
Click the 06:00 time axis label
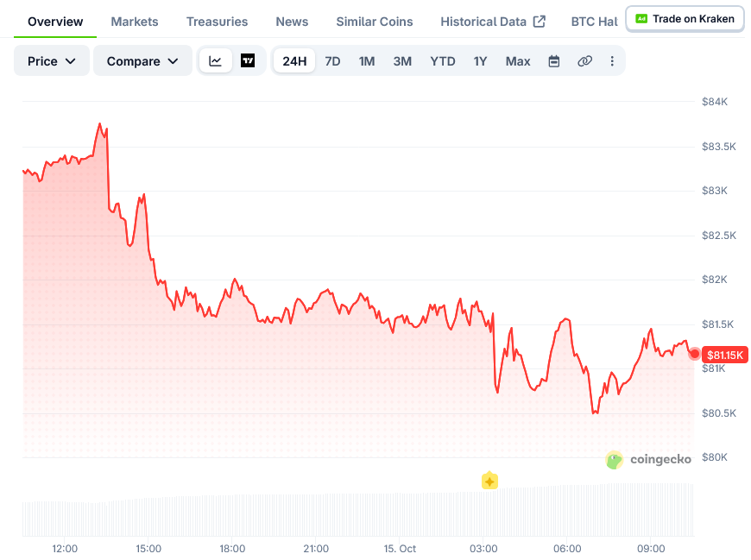(567, 549)
